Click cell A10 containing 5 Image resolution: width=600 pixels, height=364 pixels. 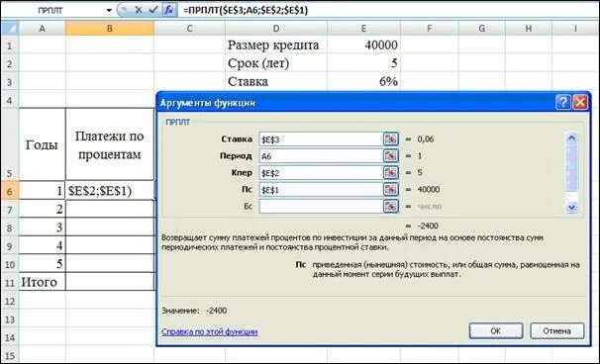pos(43,263)
